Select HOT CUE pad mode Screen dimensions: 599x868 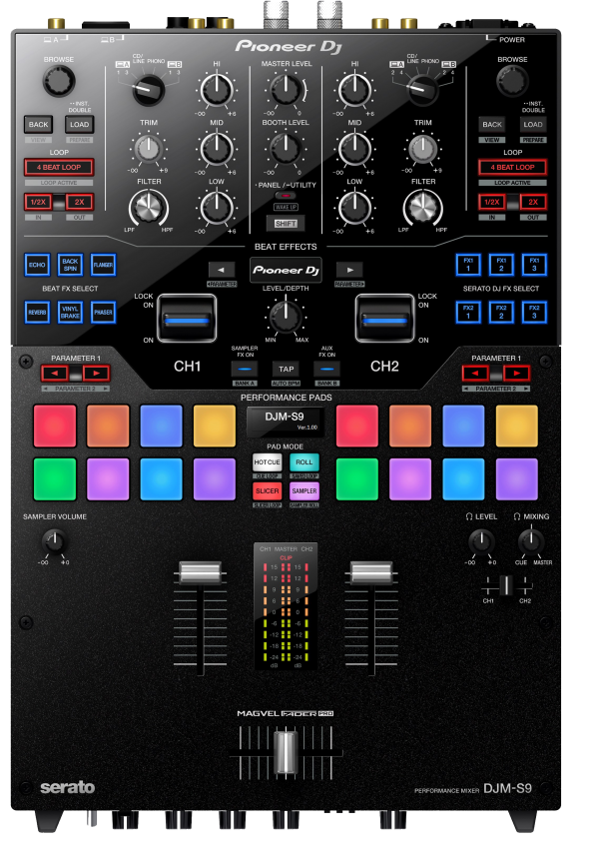tap(267, 462)
